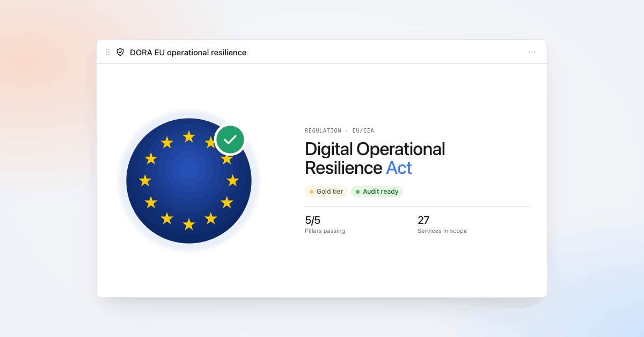This screenshot has height=337, width=644.
Task: Click the '27' services value
Action: pyautogui.click(x=423, y=220)
